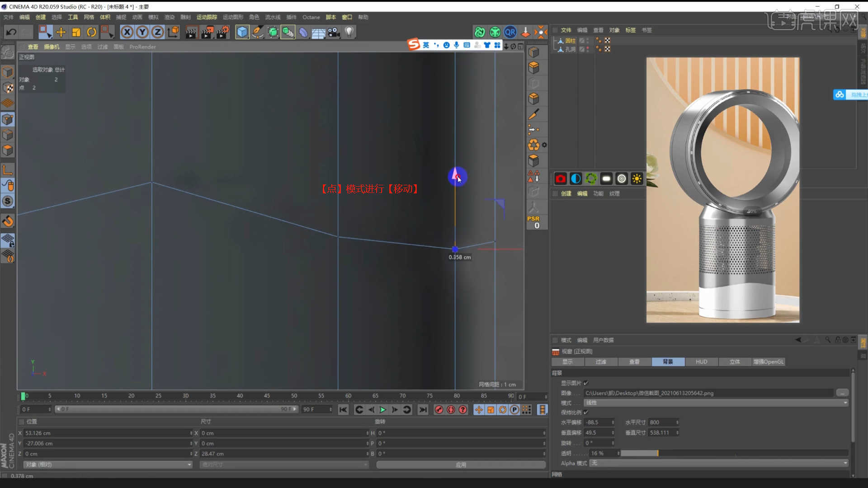Click the yellow sun Octane light icon

coord(637,179)
